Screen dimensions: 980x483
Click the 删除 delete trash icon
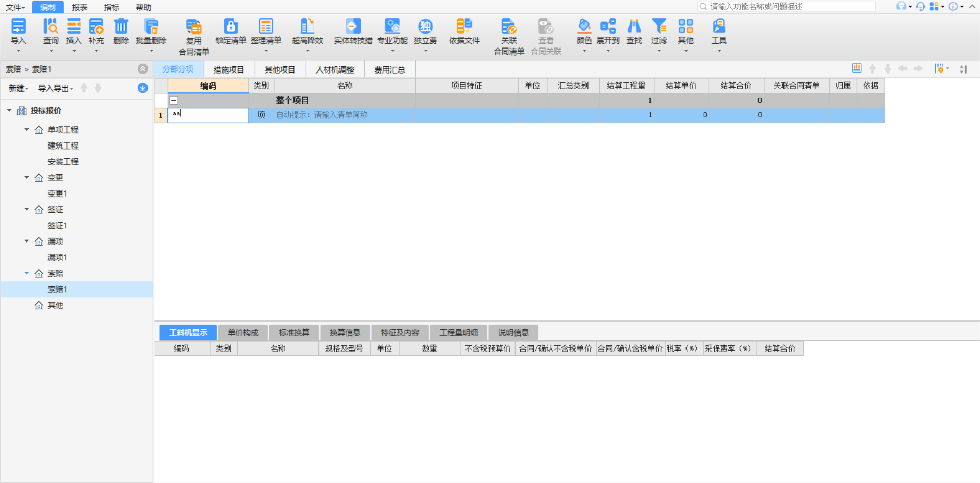click(121, 27)
